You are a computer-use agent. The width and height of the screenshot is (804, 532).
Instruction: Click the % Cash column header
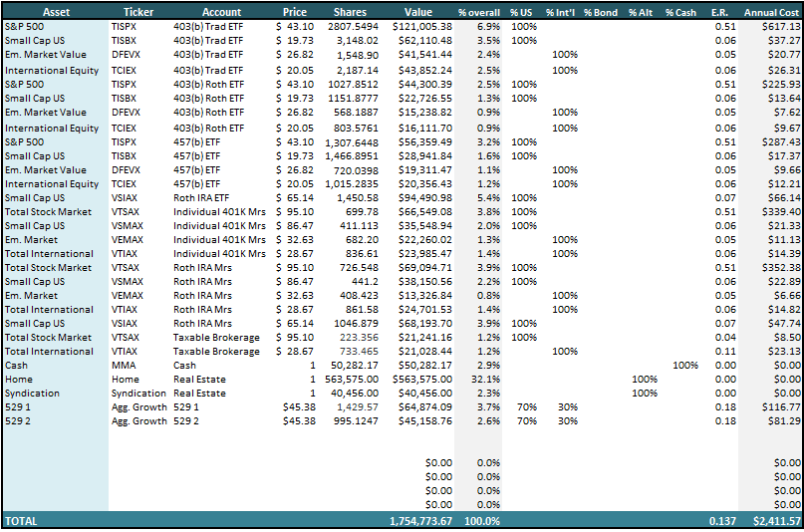pyautogui.click(x=680, y=12)
